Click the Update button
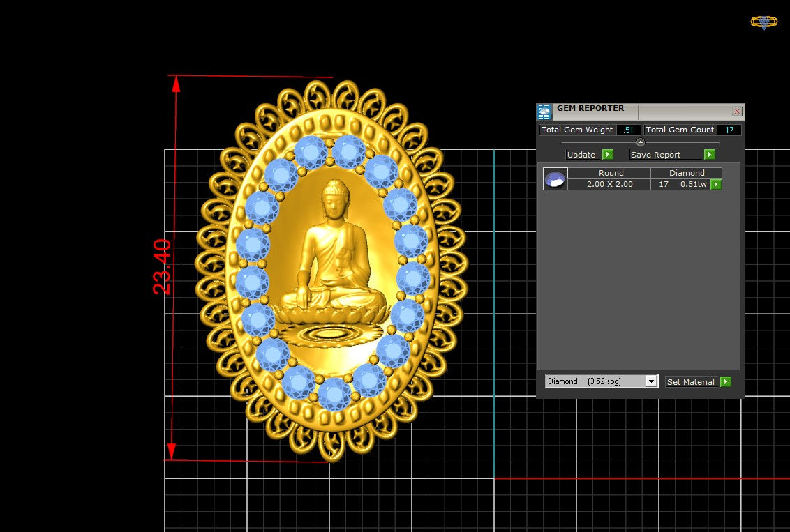 (583, 155)
